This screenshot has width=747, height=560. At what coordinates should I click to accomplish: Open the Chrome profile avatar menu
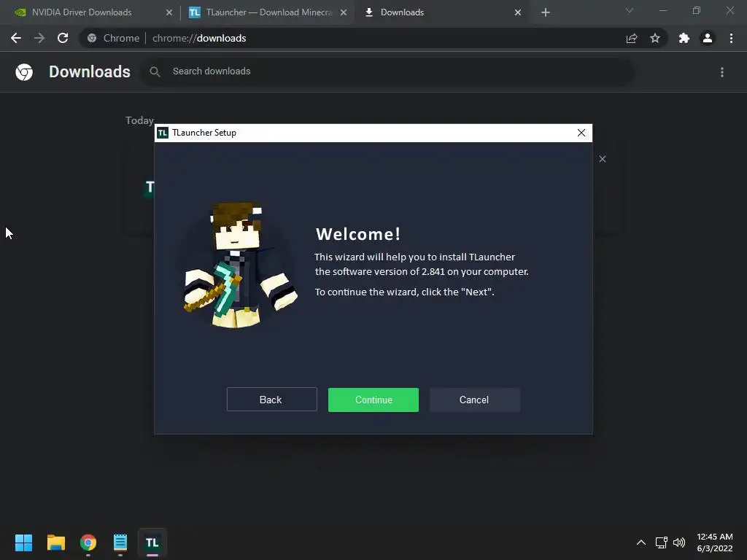point(708,38)
